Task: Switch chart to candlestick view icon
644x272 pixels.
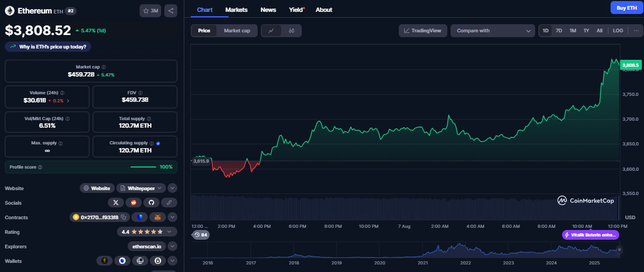Action: pyautogui.click(x=291, y=31)
